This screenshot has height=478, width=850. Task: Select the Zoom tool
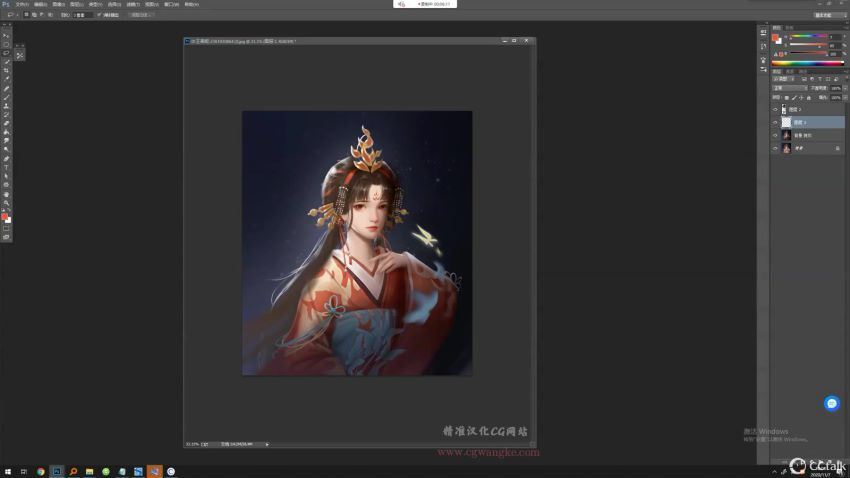pos(7,202)
